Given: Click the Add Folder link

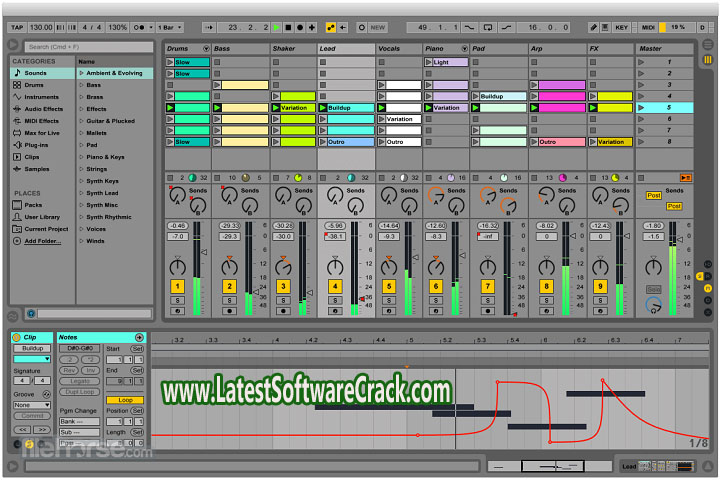Looking at the screenshot, I should [42, 241].
